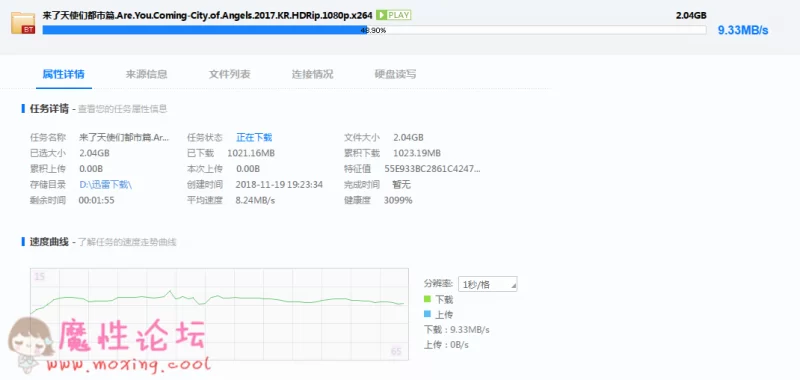The width and height of the screenshot is (800, 380).
Task: Click the task title at the top
Action: click(207, 15)
